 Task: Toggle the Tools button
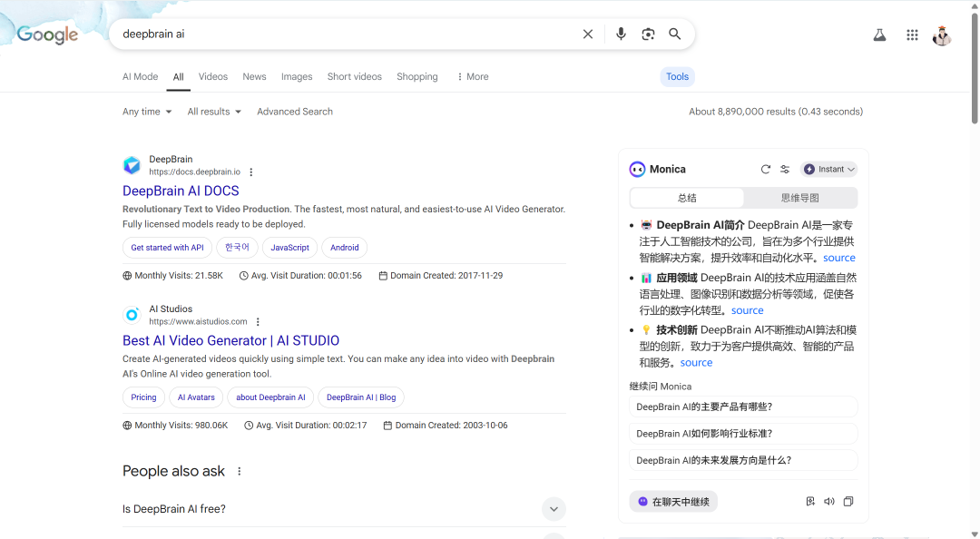coord(678,76)
